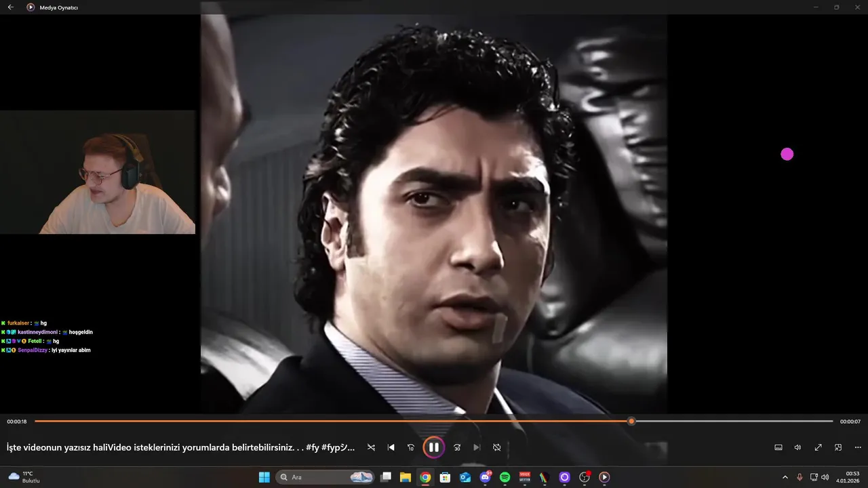Pause the video with the pause button
Image resolution: width=868 pixels, height=488 pixels.
(x=433, y=447)
